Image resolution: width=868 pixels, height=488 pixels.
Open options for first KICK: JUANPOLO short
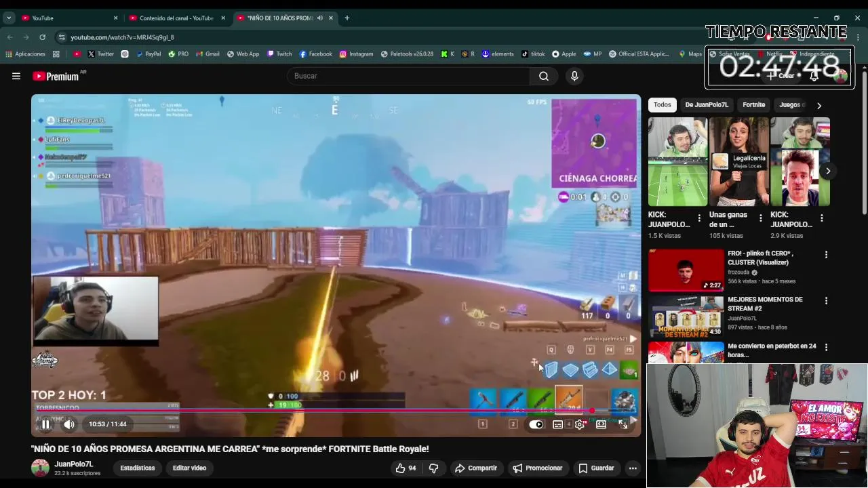699,218
